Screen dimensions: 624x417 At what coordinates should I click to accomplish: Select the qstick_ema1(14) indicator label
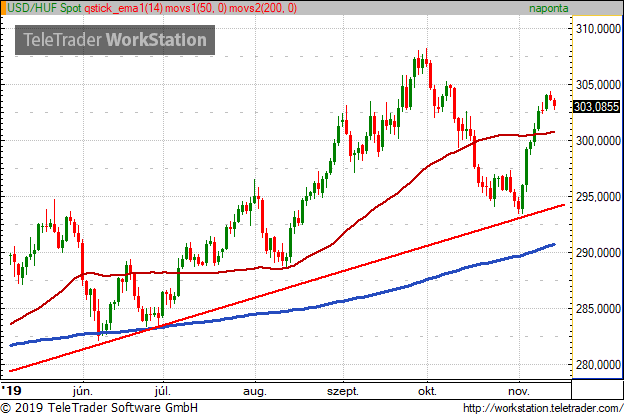pyautogui.click(x=124, y=8)
